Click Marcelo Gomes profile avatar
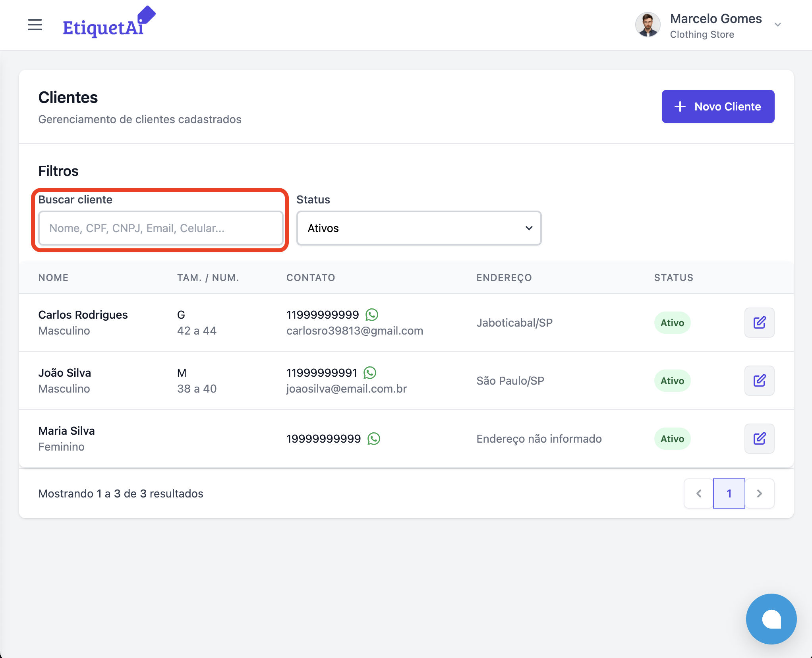The width and height of the screenshot is (812, 658). click(648, 25)
